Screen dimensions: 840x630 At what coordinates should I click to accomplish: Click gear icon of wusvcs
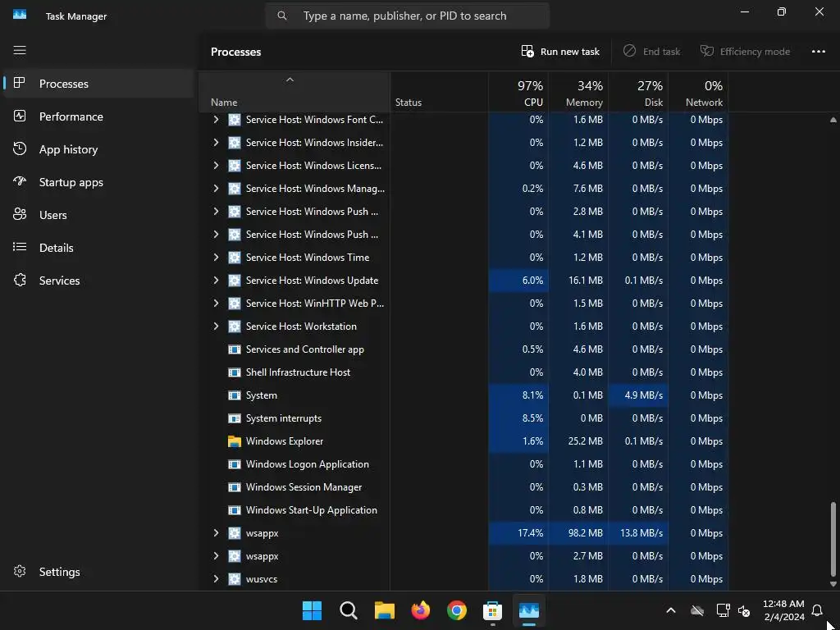234,579
